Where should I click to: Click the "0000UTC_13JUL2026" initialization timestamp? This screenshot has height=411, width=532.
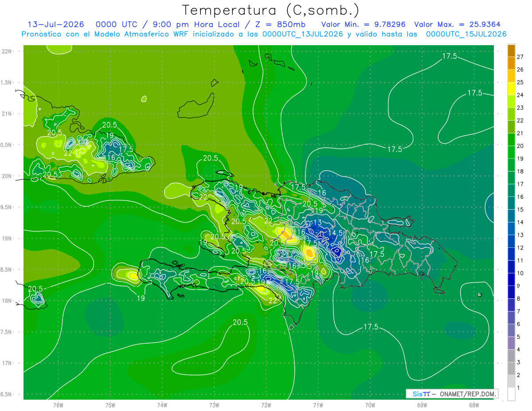coord(303,34)
